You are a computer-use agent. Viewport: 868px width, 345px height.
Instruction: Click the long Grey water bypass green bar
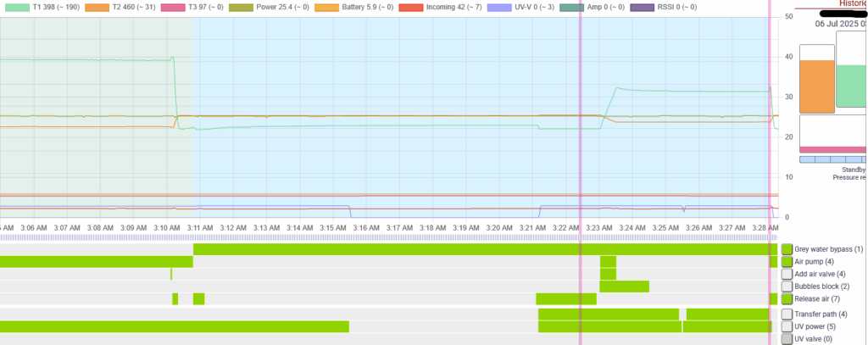485,249
